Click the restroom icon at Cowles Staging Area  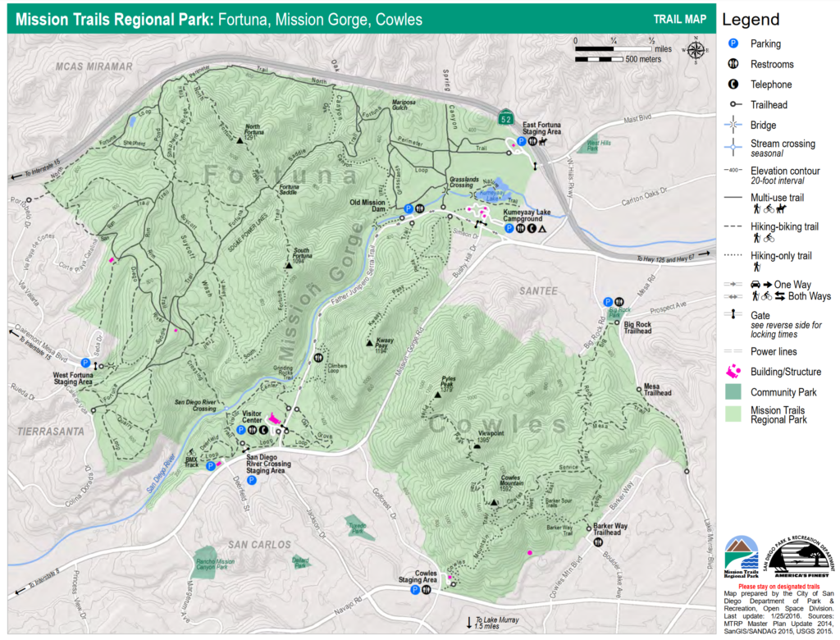pyautogui.click(x=426, y=589)
